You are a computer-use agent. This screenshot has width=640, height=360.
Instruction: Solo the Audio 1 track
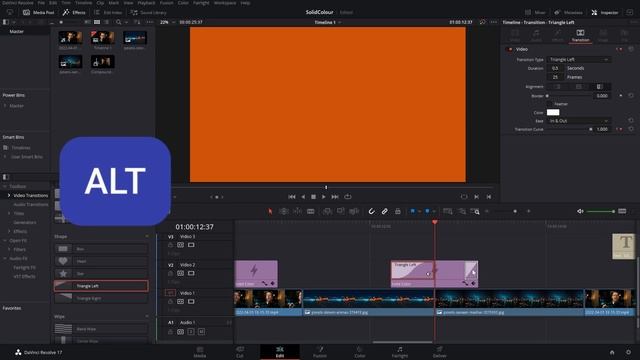[191, 332]
